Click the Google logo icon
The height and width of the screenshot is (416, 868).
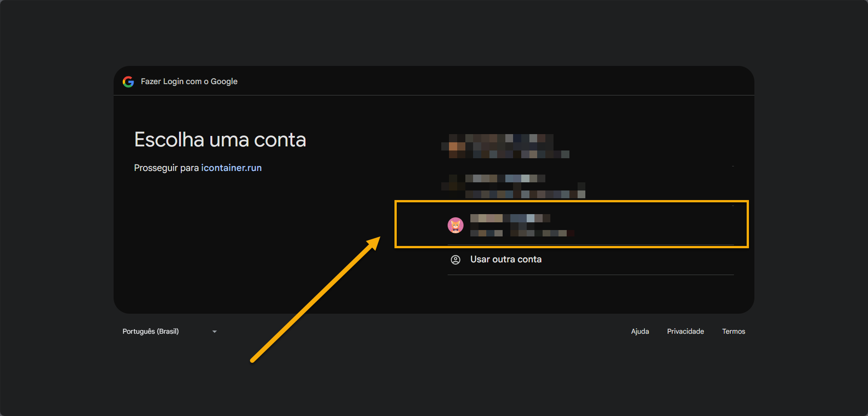click(128, 81)
